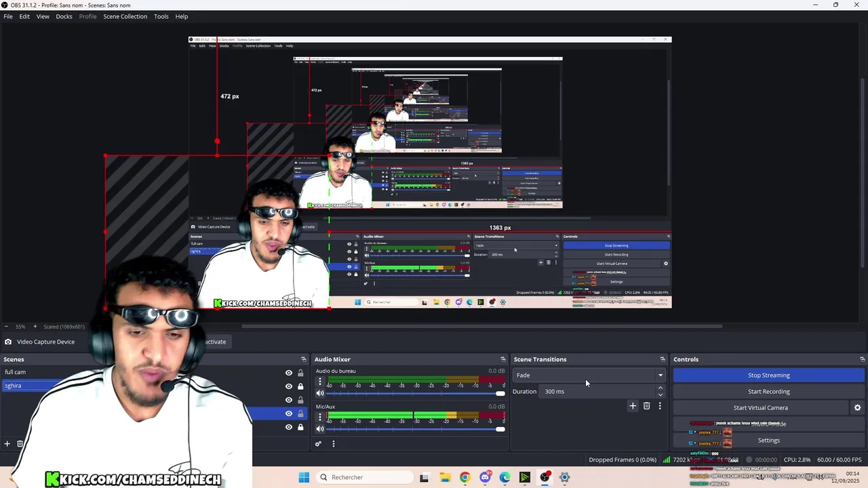The image size is (868, 488).
Task: Open Audio du bureau options menu
Action: [x=320, y=382]
